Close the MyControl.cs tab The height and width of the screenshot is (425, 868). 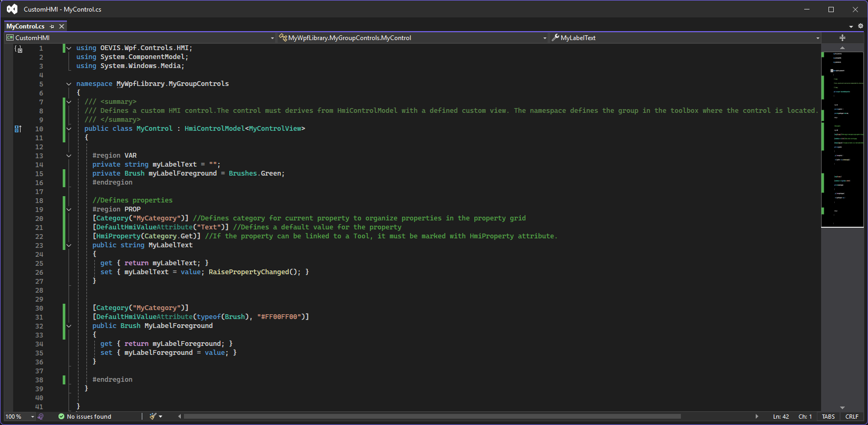[62, 26]
